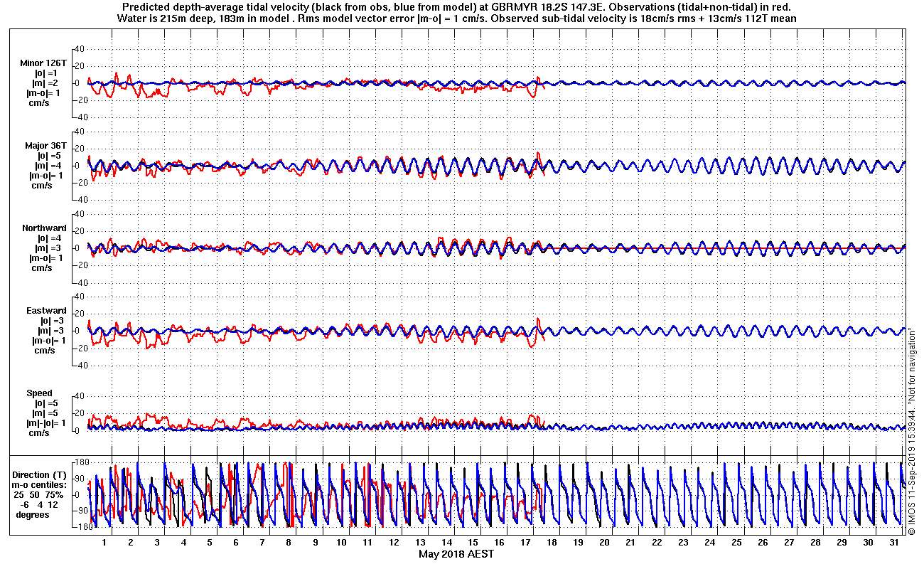The height and width of the screenshot is (569, 924).
Task: Click the '180' top tick of the Direction axis
Action: [x=80, y=462]
